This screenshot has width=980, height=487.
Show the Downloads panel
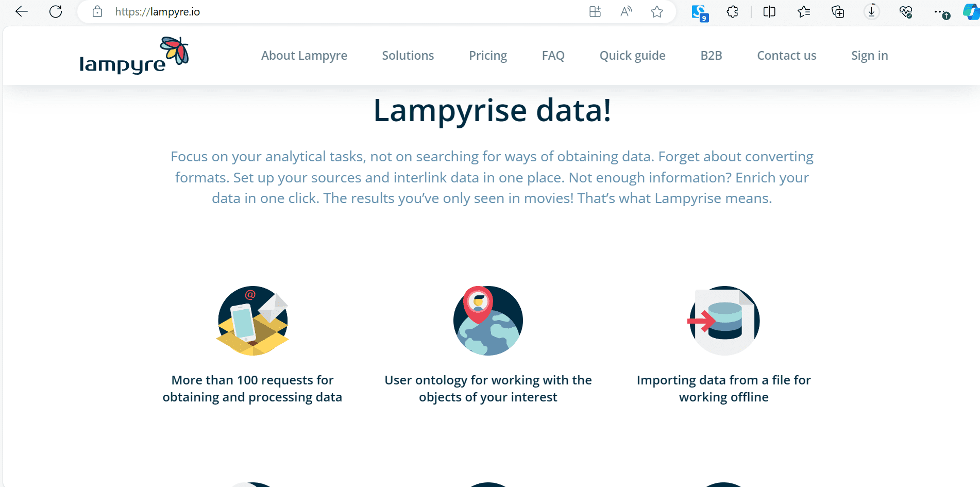tap(872, 11)
